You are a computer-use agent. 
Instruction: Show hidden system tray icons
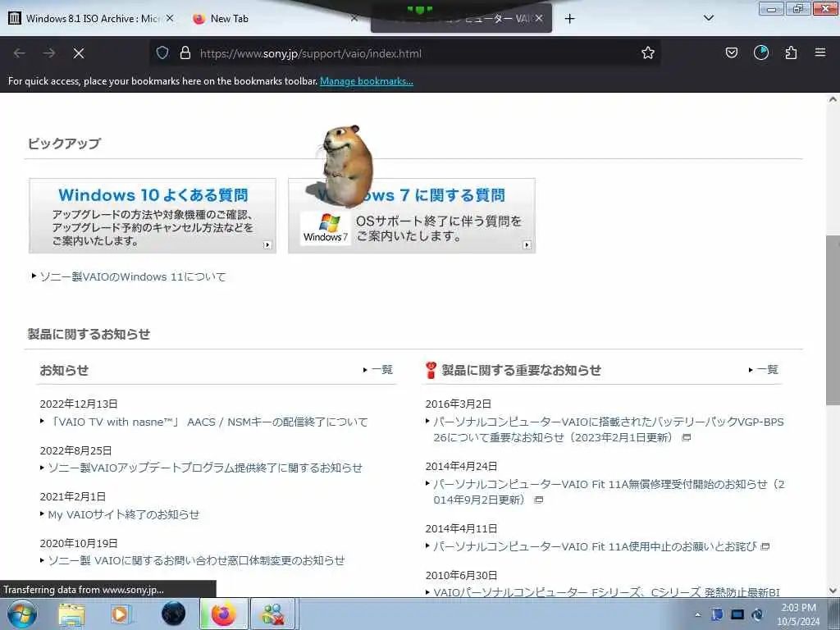[697, 614]
